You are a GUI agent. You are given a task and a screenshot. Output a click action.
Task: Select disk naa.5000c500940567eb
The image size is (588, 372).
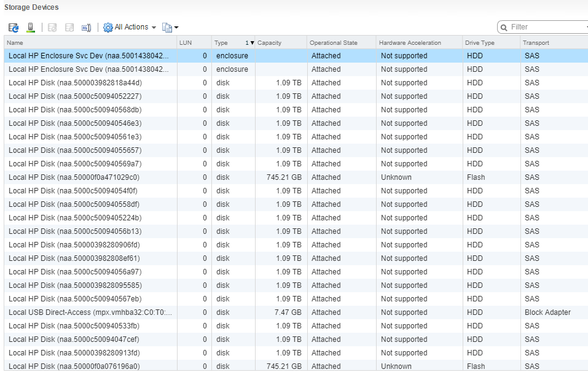click(x=296, y=298)
